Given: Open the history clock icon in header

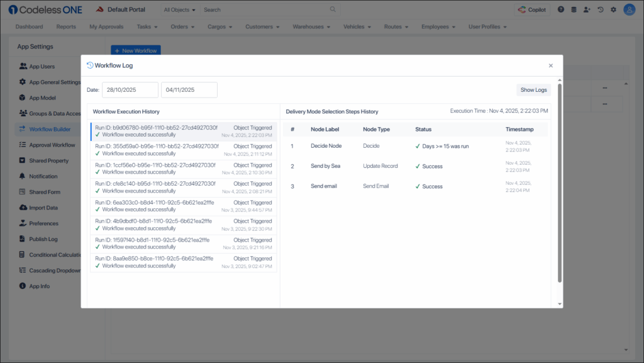Looking at the screenshot, I should [601, 9].
